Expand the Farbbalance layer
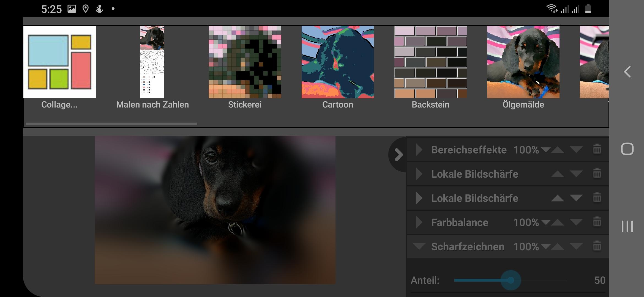The image size is (644, 297). tap(419, 222)
